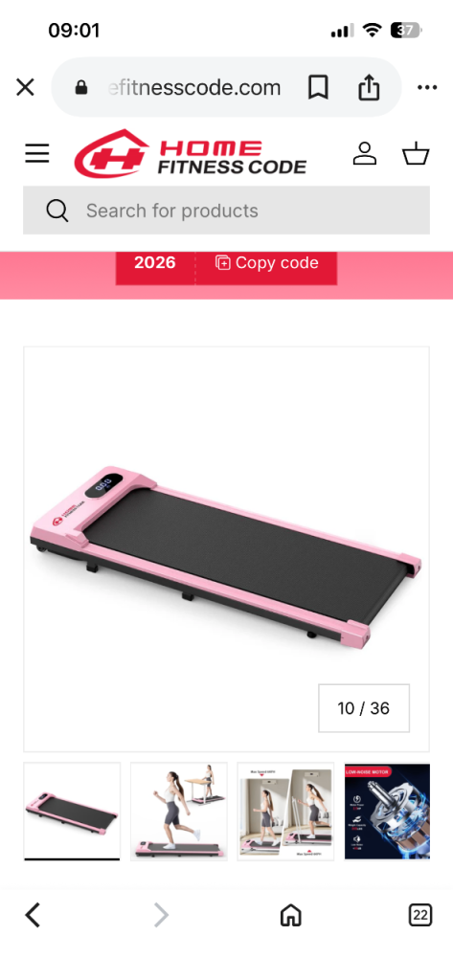Open the main pink treadmill product image
Image resolution: width=453 pixels, height=980 pixels.
(x=226, y=549)
